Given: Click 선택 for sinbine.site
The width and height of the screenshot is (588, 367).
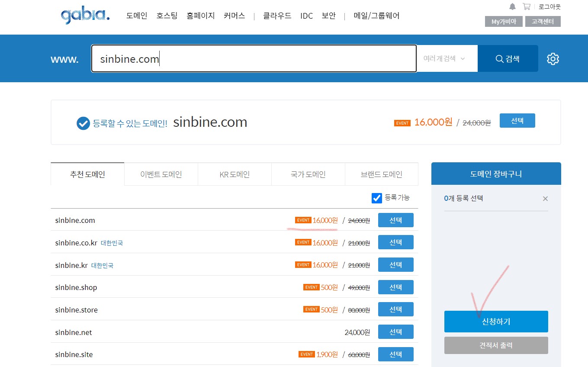Looking at the screenshot, I should point(396,354).
